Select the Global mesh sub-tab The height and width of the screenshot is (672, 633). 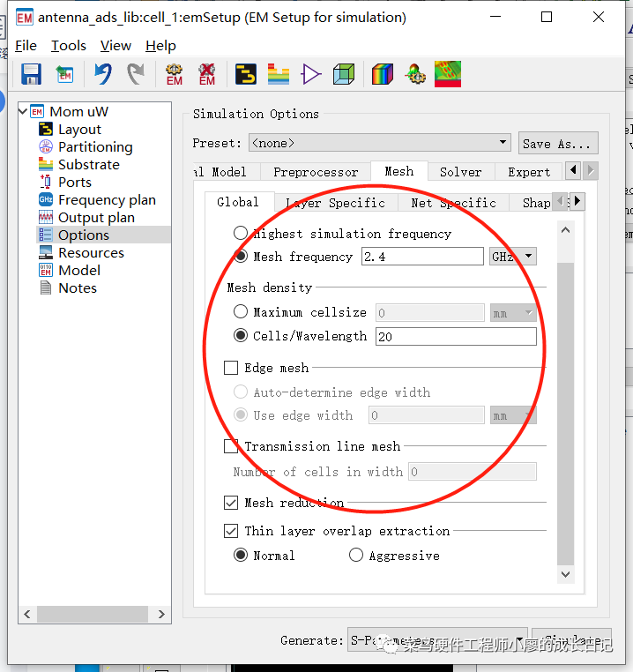point(239,201)
